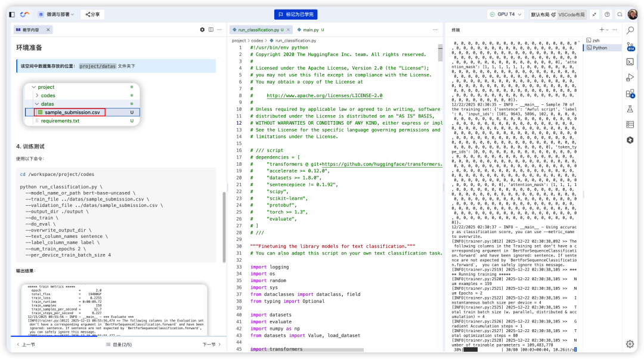Open the chat feedback bubble icon

coord(620,14)
